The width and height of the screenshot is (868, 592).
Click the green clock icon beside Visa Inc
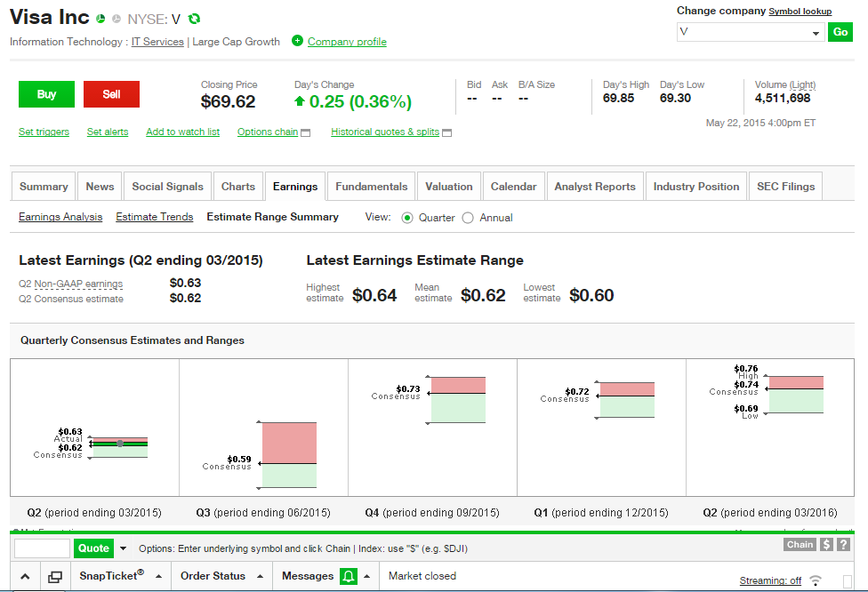pos(100,19)
